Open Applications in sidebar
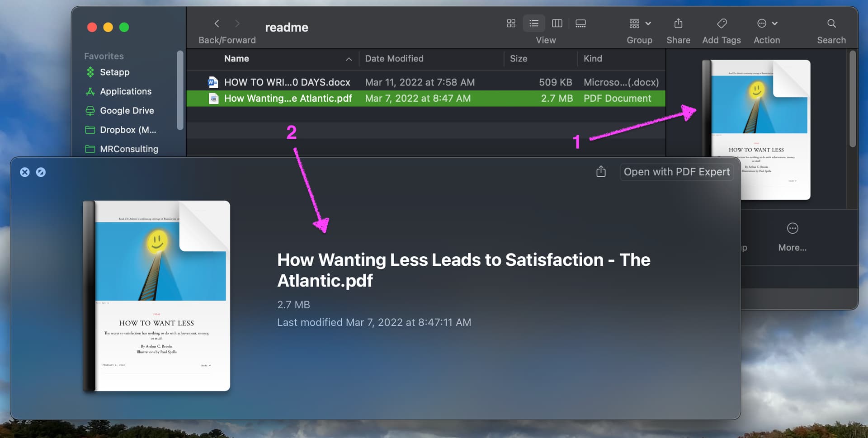 (126, 91)
